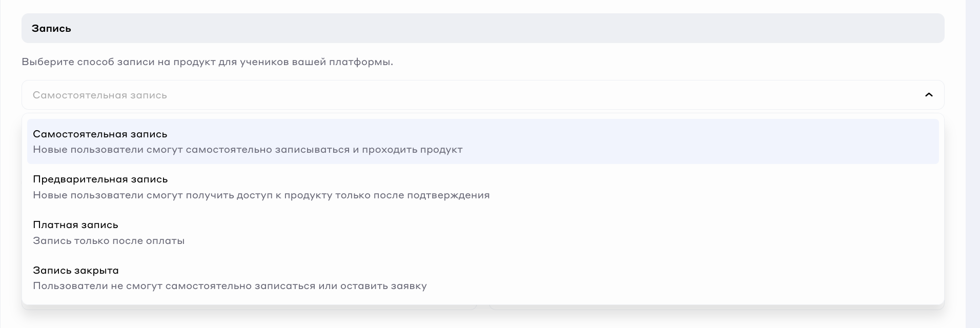Click description about self-enrolling new users
Image resolution: width=980 pixels, height=328 pixels.
coord(248,150)
